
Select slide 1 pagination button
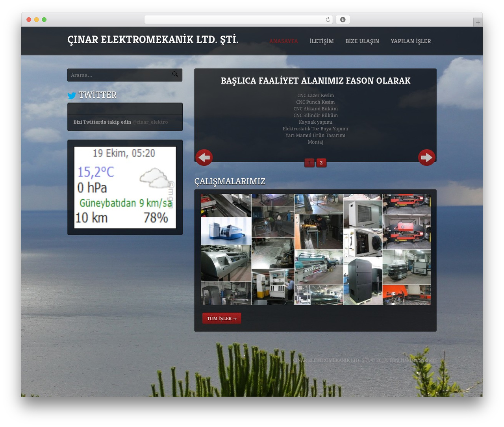tap(309, 163)
